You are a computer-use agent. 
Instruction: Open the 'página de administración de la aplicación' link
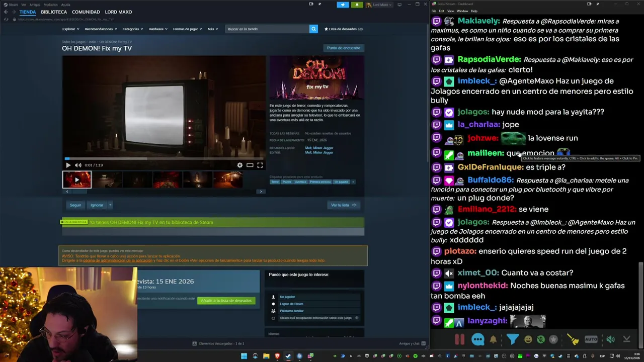[118, 260]
